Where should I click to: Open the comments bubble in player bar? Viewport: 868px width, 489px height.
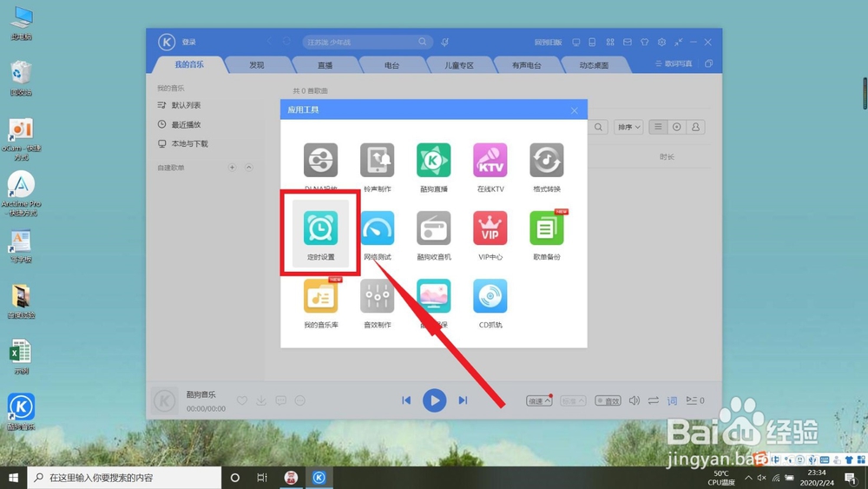click(x=280, y=400)
